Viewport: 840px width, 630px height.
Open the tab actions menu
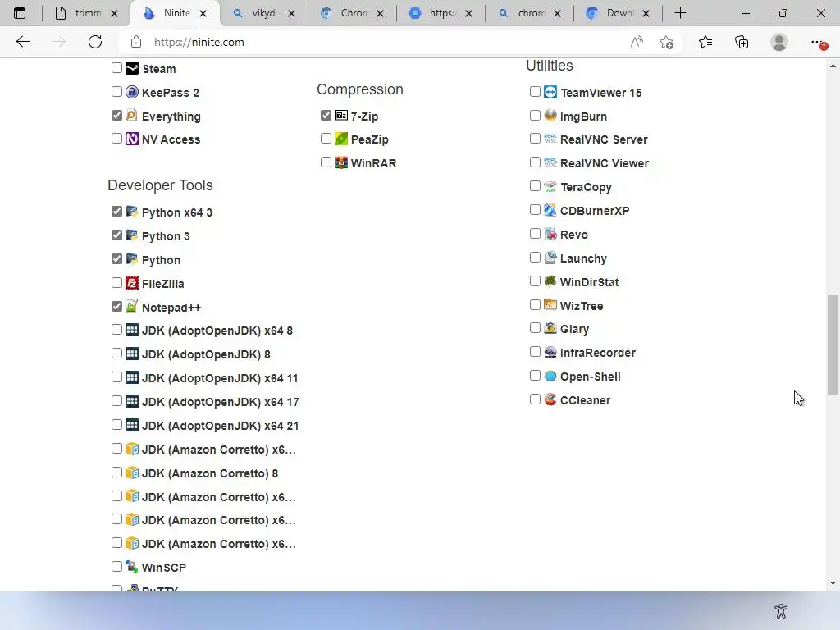pos(20,13)
